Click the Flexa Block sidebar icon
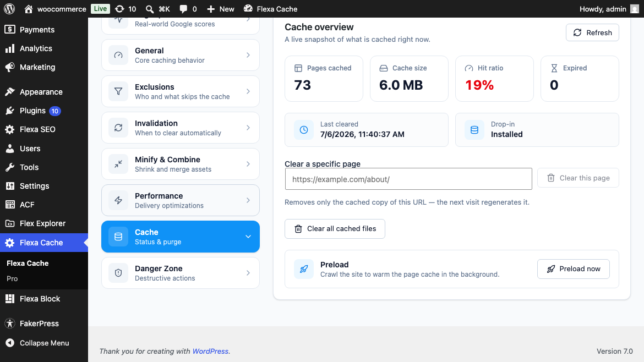This screenshot has height=362, width=644. [x=10, y=299]
